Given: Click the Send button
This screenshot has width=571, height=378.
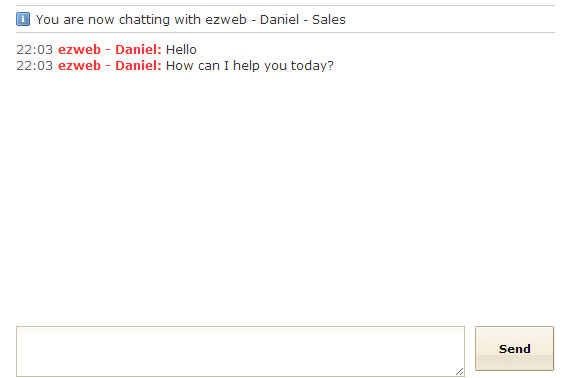Looking at the screenshot, I should point(514,349).
